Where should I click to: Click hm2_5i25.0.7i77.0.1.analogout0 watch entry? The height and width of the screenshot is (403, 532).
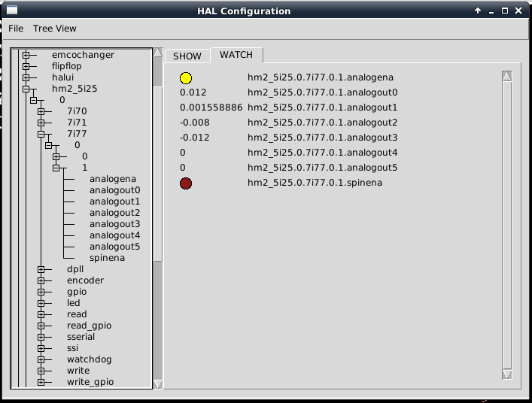322,92
